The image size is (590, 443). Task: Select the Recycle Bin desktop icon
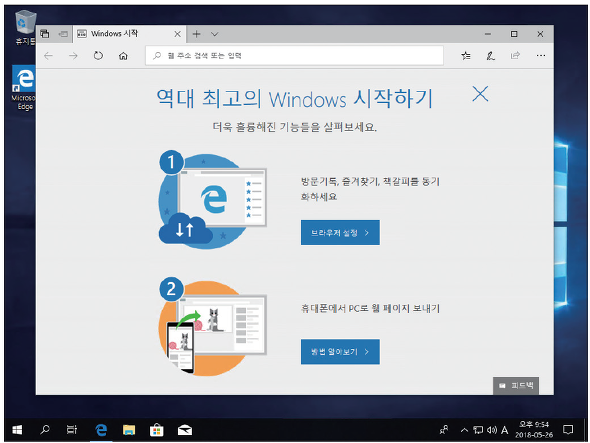[x=25, y=27]
